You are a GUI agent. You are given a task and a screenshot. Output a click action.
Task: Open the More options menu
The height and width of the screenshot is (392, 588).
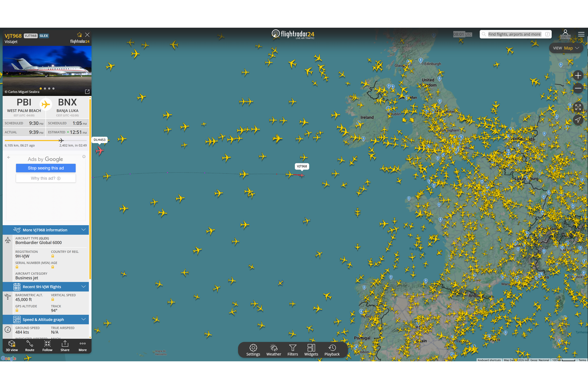pos(83,346)
